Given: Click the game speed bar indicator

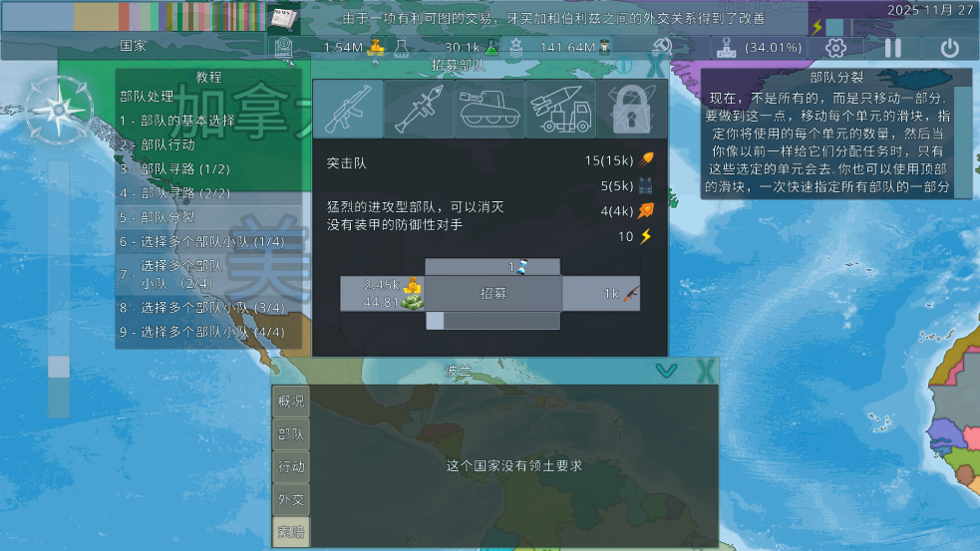Looking at the screenshot, I should [840, 27].
